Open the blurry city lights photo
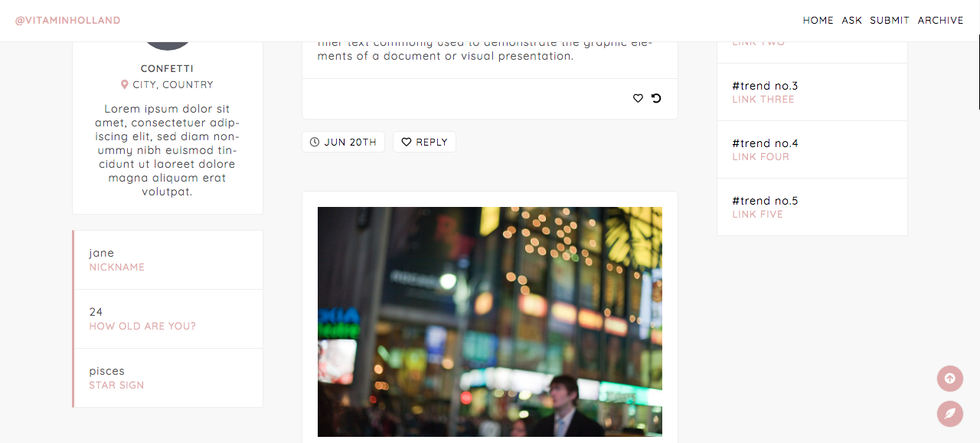Screen dimensions: 980x443 [x=490, y=322]
